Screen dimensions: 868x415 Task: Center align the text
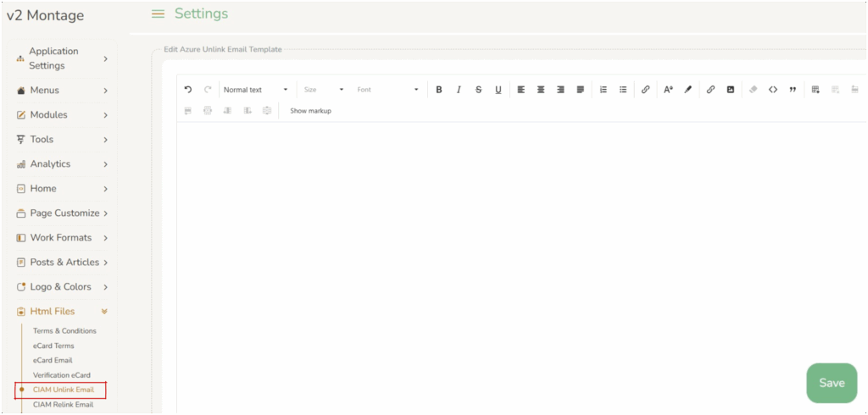tap(541, 90)
